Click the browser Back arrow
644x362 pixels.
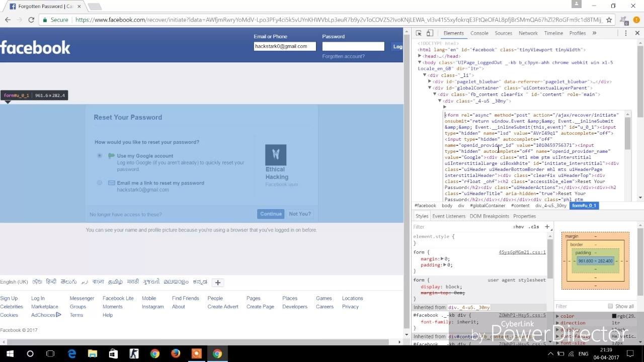tap(8, 20)
